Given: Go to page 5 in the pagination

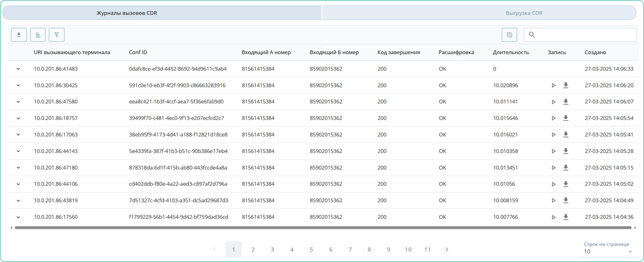Looking at the screenshot, I should [311, 249].
